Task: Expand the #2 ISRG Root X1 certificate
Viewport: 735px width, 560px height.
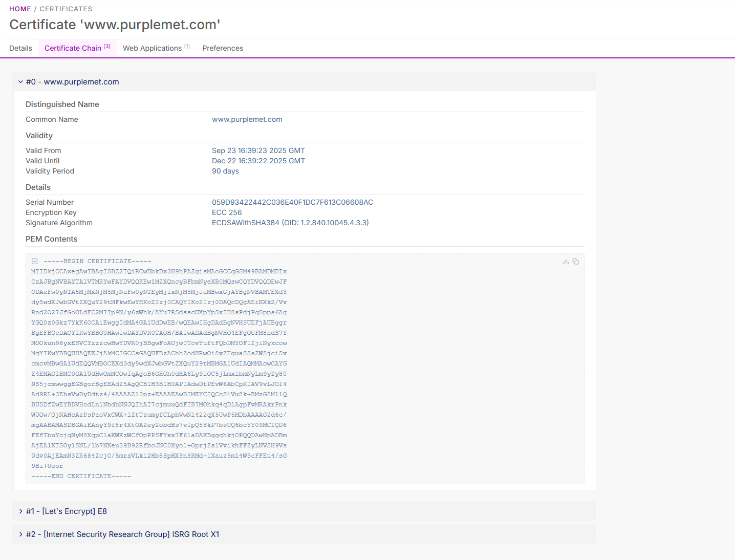Action: click(x=304, y=534)
